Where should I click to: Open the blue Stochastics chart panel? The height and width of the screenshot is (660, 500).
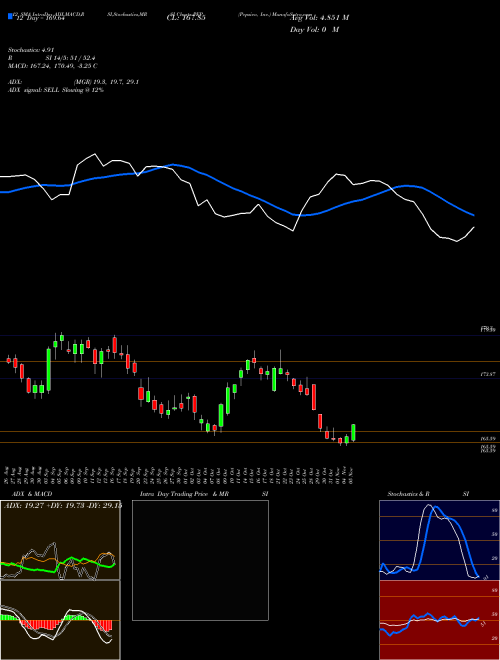[x=439, y=540]
